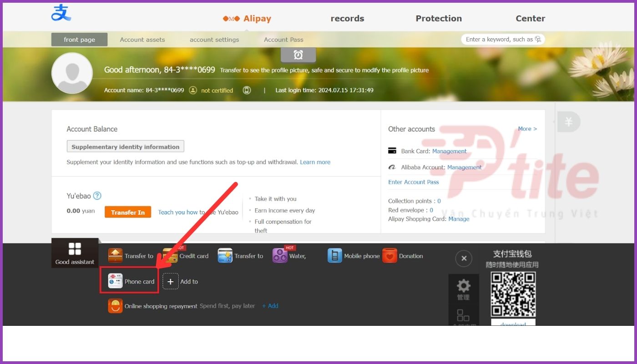Click the yuan currency icon on right
Viewport: 637px width, 364px height.
[569, 122]
